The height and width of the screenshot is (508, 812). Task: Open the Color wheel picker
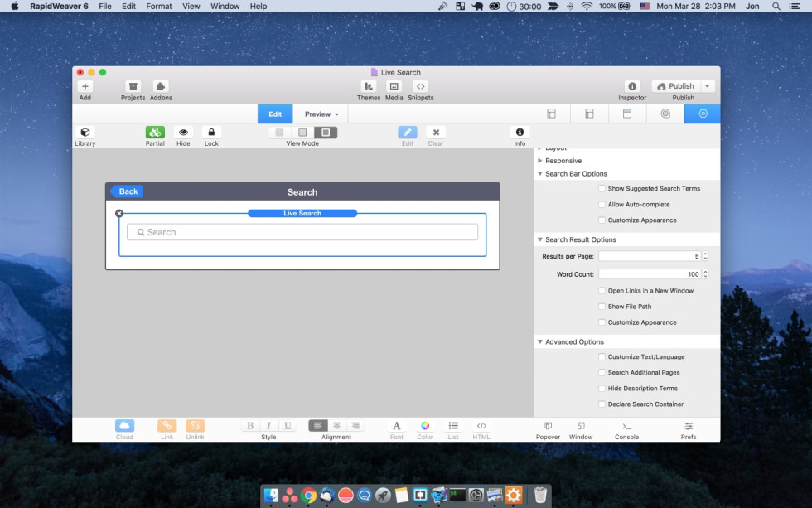click(424, 426)
